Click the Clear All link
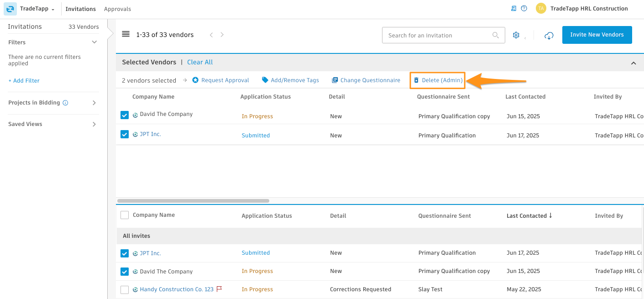Screen dimensions: 644x299 click(200, 62)
